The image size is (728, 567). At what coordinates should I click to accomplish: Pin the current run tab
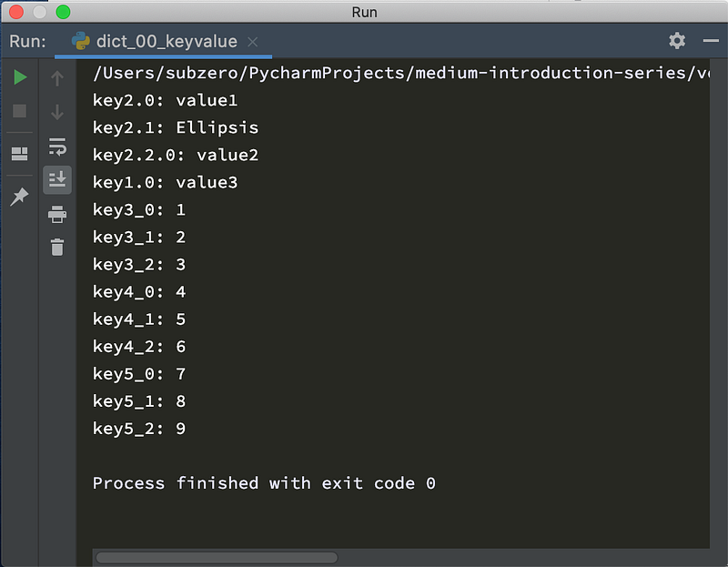point(19,197)
